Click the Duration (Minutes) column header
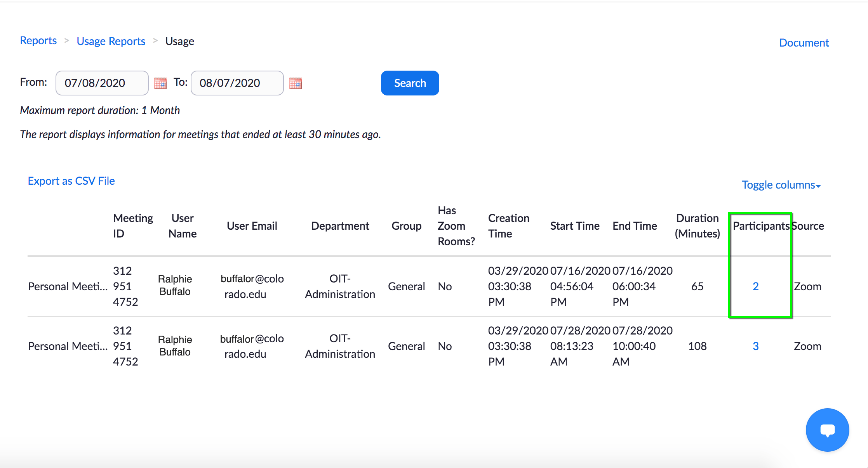This screenshot has height=468, width=868. [697, 226]
